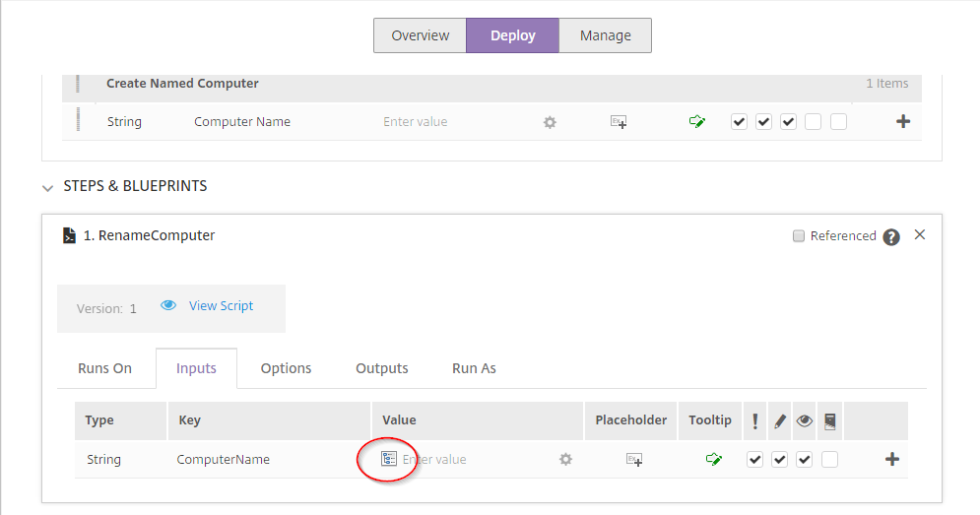Image resolution: width=980 pixels, height=515 pixels.
Task: Uncheck first checkbox in Computer Name variable row
Action: pos(739,122)
